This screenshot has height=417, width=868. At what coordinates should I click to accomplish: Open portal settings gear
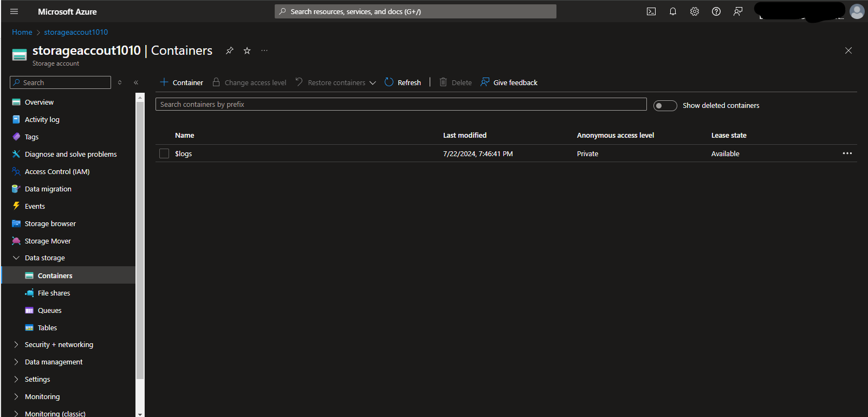click(x=695, y=11)
